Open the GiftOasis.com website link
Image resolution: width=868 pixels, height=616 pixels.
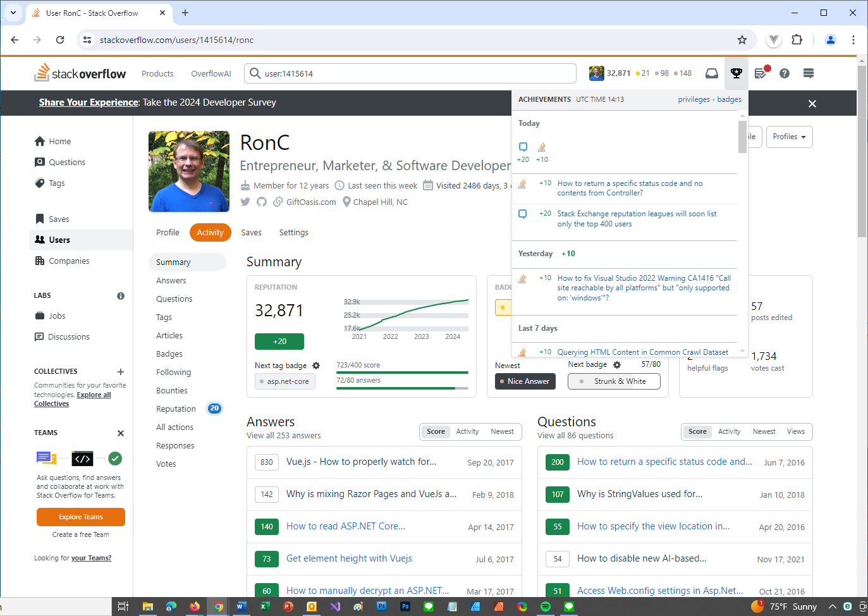point(311,202)
